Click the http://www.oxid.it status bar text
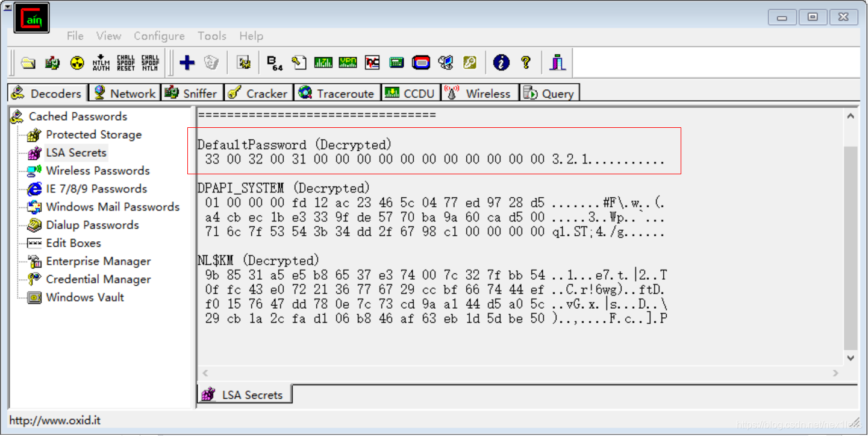Image resolution: width=868 pixels, height=436 pixels. 55,420
